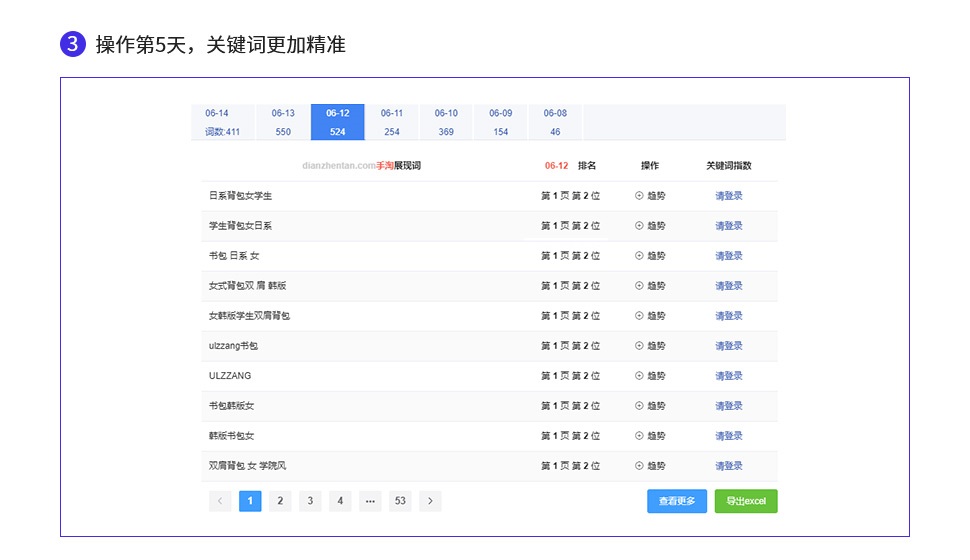Viewport: 970px width, 560px height.
Task: Go to next page arrow
Action: point(430,501)
